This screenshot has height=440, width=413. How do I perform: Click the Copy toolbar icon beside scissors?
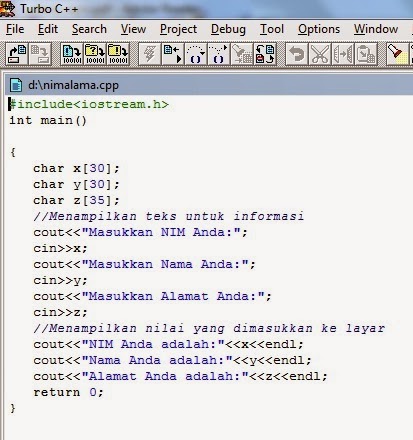343,54
